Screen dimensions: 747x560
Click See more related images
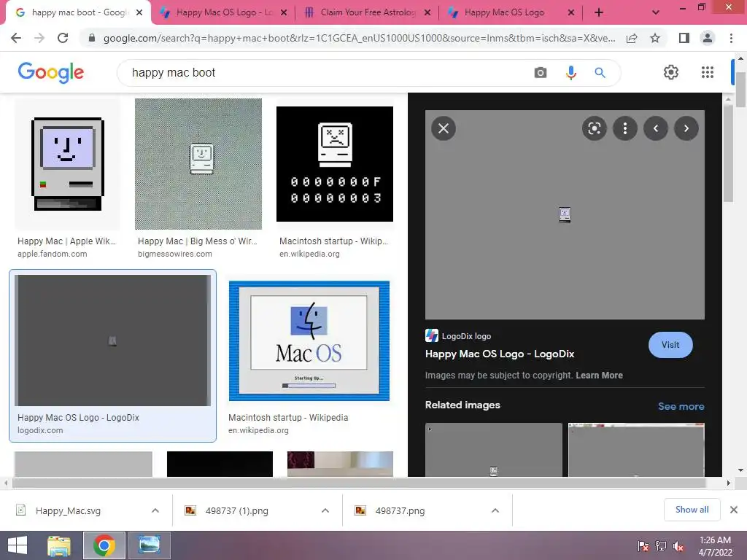point(681,406)
